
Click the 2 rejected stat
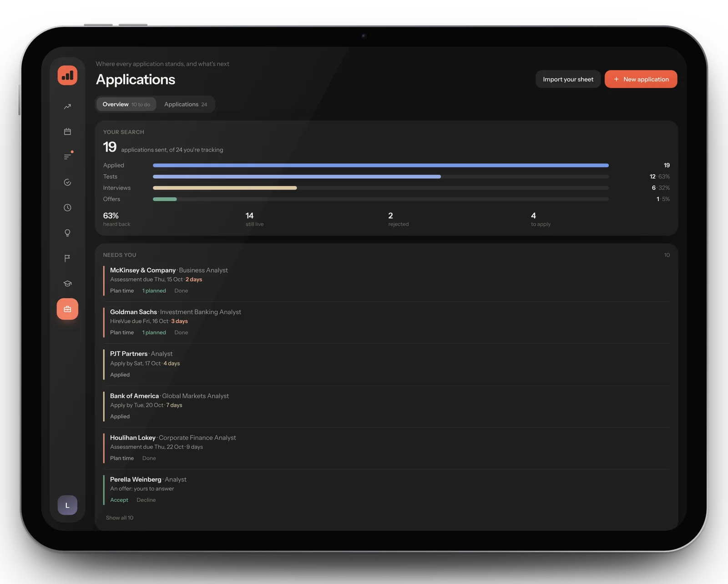pos(398,219)
